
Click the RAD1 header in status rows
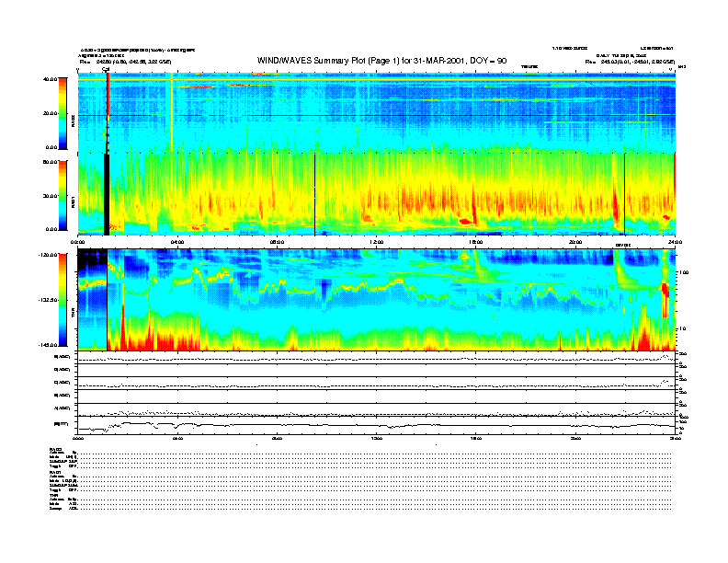pos(56,472)
